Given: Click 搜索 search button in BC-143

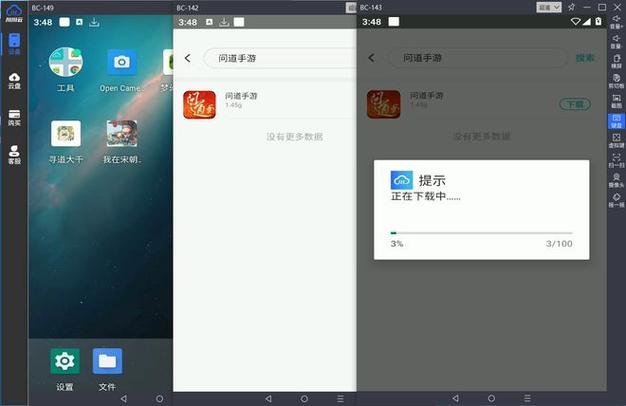Looking at the screenshot, I should (x=585, y=58).
